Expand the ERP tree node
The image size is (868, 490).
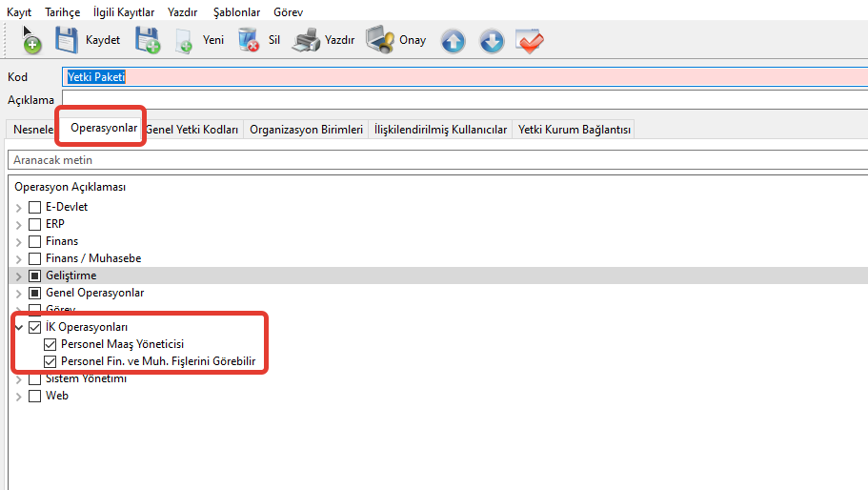tap(18, 224)
